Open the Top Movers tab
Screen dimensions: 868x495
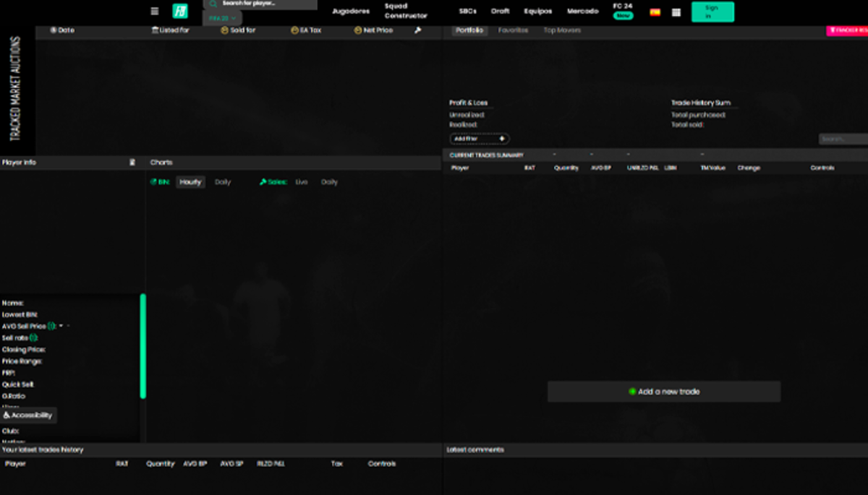pyautogui.click(x=562, y=30)
